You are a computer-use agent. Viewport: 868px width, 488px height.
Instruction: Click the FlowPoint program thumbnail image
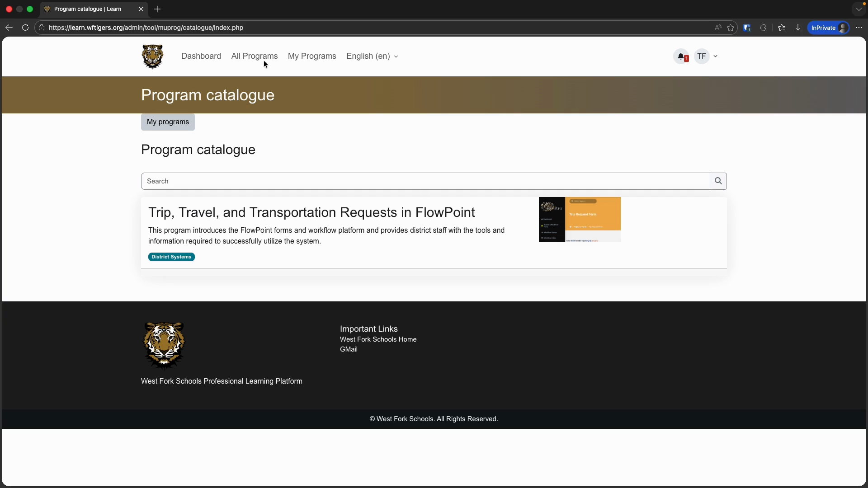pos(580,220)
